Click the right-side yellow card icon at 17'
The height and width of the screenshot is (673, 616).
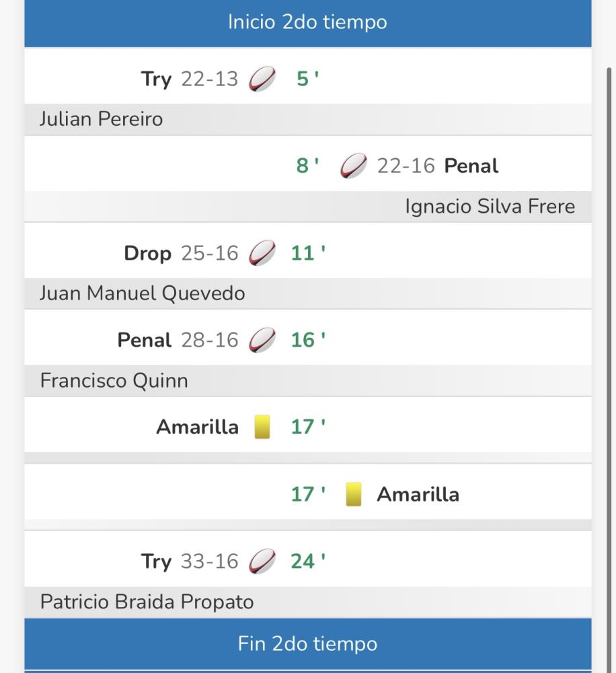click(354, 495)
